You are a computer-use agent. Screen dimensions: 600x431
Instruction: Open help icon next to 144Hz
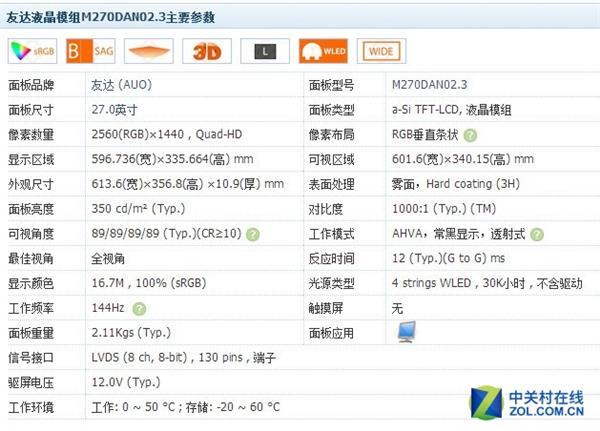pyautogui.click(x=136, y=309)
